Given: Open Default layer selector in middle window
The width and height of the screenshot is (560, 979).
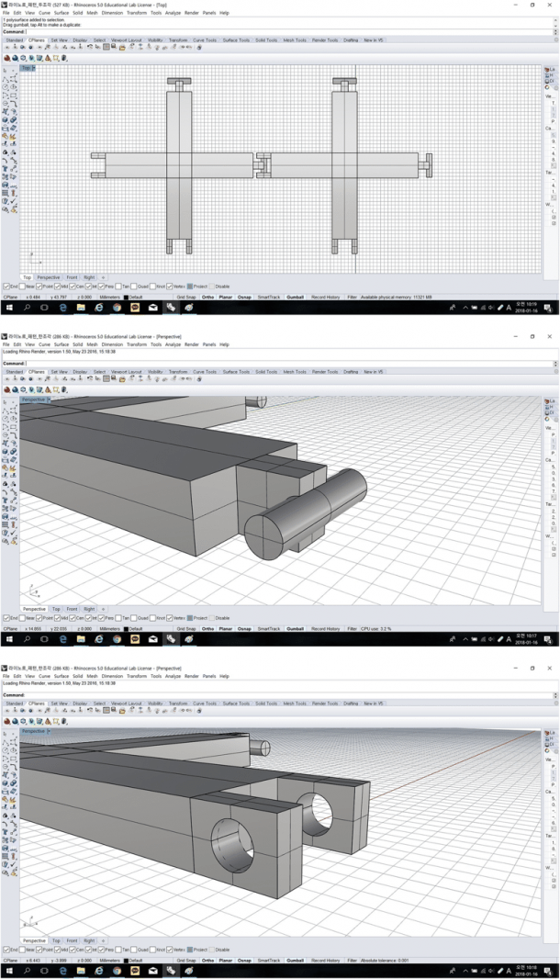Looking at the screenshot, I should pyautogui.click(x=136, y=629).
